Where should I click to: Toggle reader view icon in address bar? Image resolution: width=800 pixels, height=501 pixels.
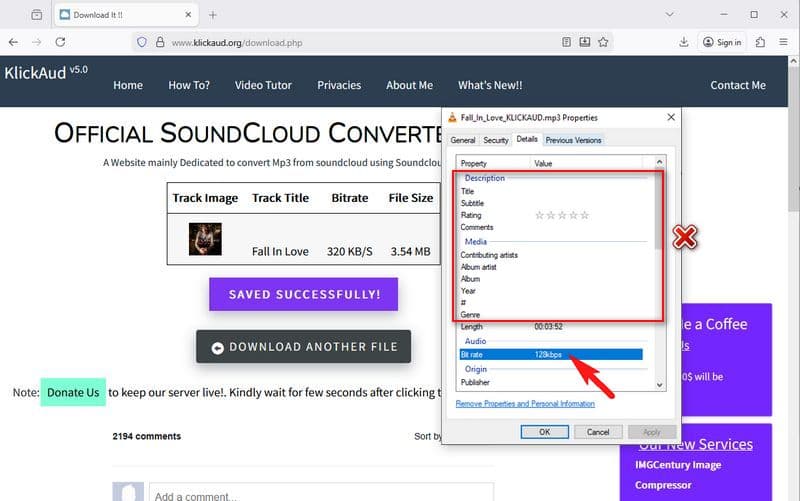pos(567,42)
